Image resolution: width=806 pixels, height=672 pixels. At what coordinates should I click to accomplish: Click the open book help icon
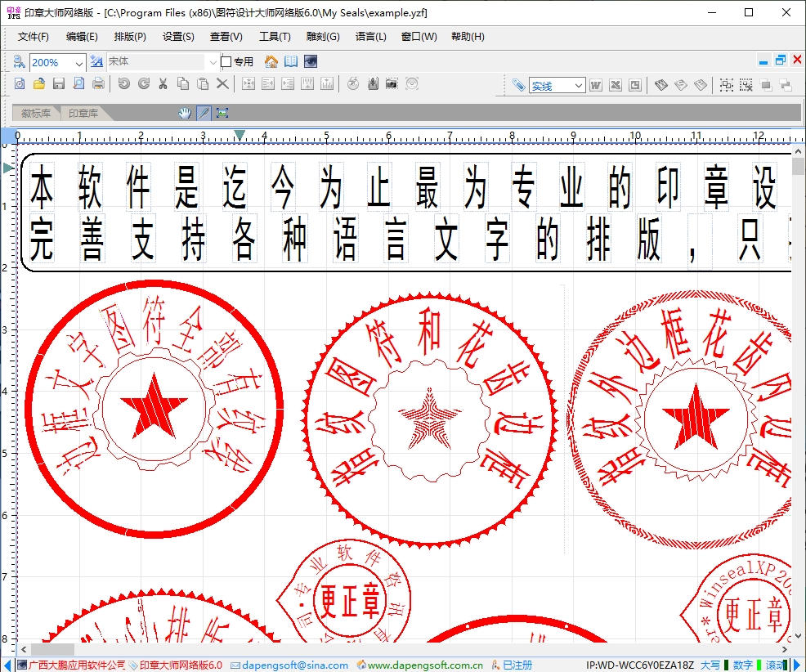(291, 62)
